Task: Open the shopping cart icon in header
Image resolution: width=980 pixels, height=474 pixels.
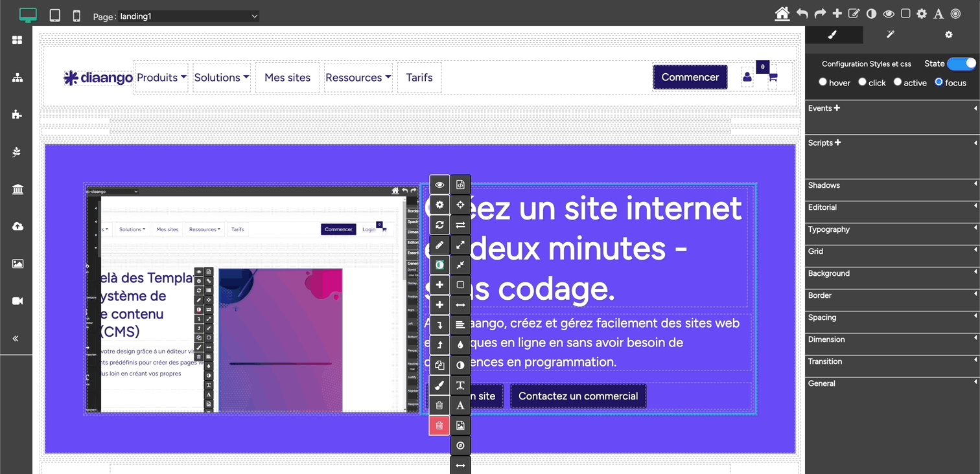Action: click(773, 78)
